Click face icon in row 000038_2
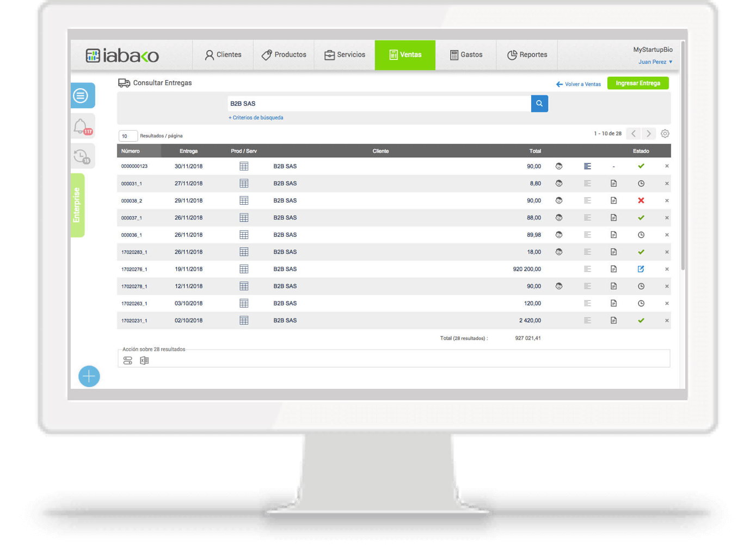The width and height of the screenshot is (756, 550). click(x=559, y=200)
